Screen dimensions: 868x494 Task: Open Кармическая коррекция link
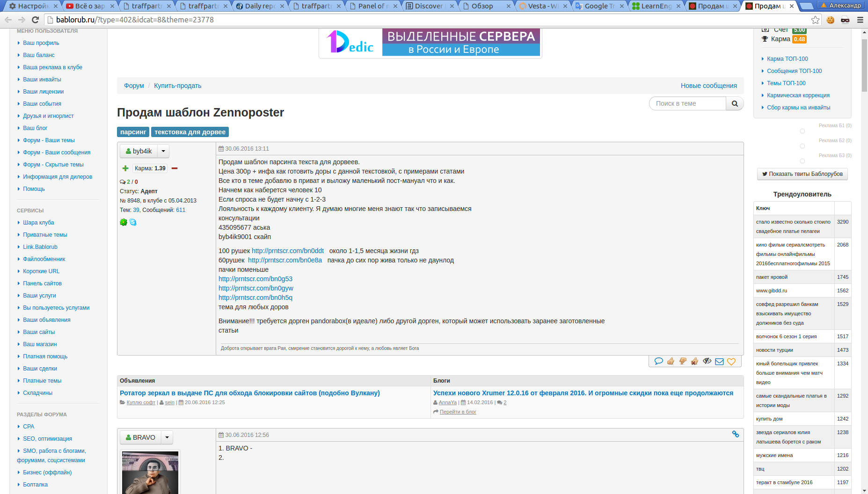pos(798,95)
